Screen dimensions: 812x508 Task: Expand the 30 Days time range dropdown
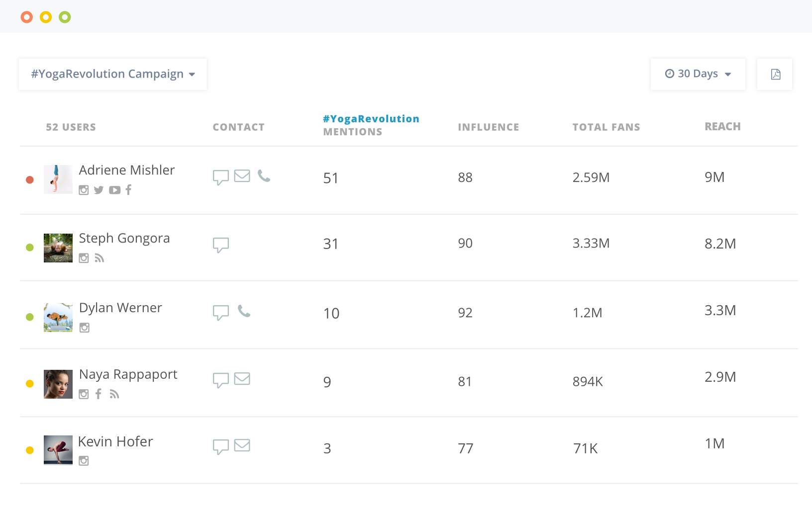(698, 75)
